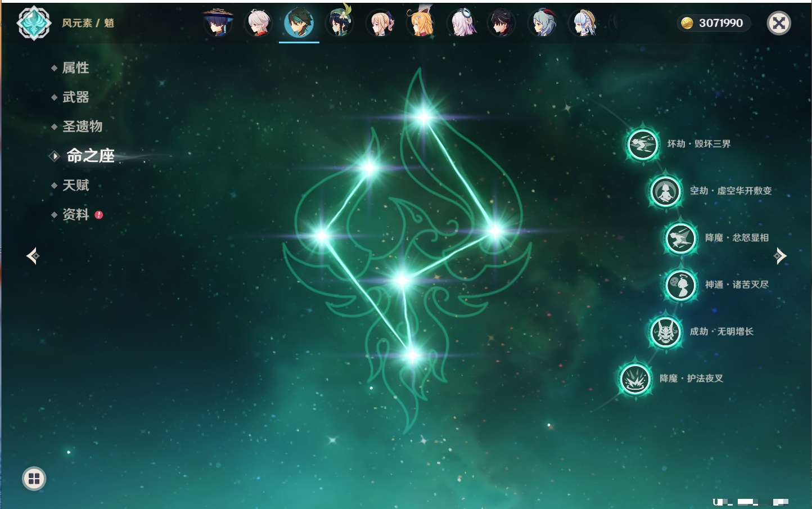Screen dimensions: 812x509
Task: Choose the orange-haired Yoimiya portrait
Action: [x=421, y=23]
